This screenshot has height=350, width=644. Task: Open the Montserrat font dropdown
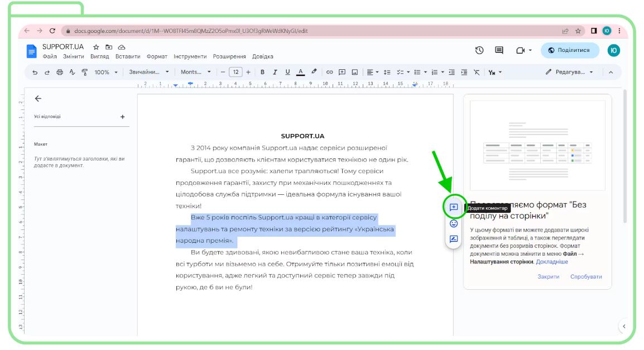coord(195,72)
